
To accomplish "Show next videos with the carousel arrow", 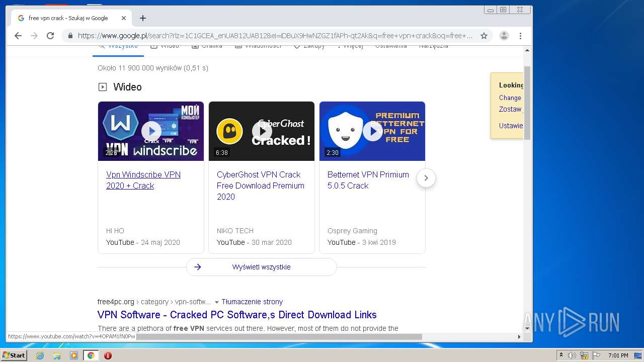I will coord(426,178).
